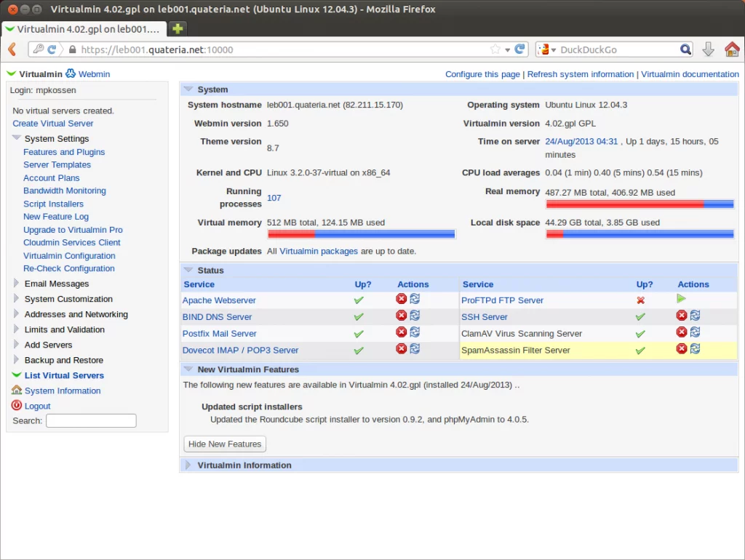The height and width of the screenshot is (560, 745).
Task: Collapse the System section header
Action: coord(188,89)
